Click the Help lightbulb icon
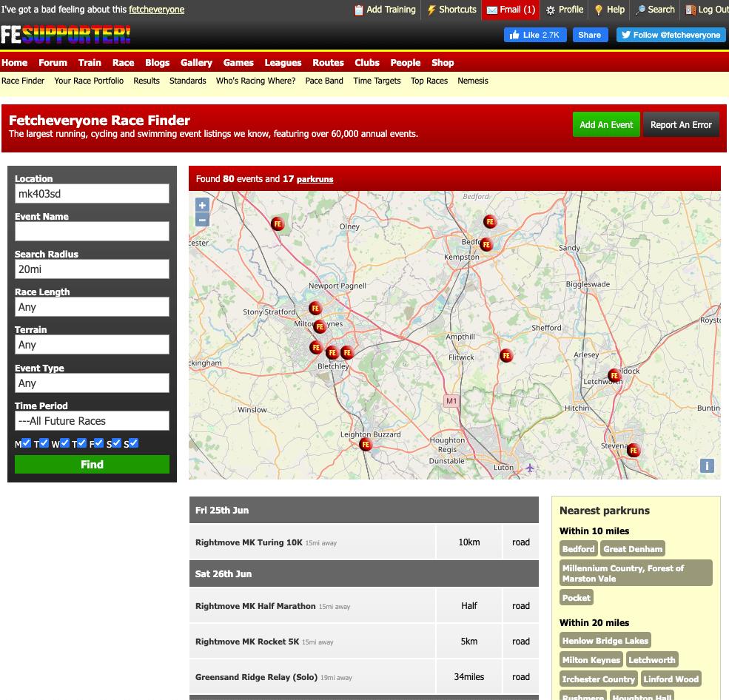 (x=599, y=10)
